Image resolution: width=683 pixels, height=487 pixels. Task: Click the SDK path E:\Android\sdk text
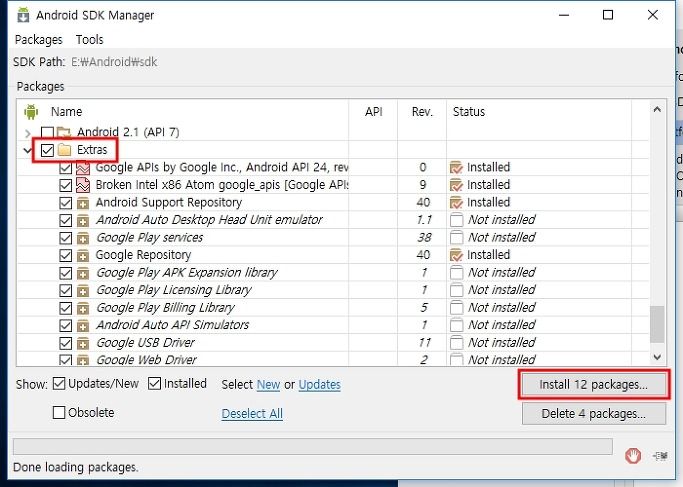pyautogui.click(x=114, y=62)
